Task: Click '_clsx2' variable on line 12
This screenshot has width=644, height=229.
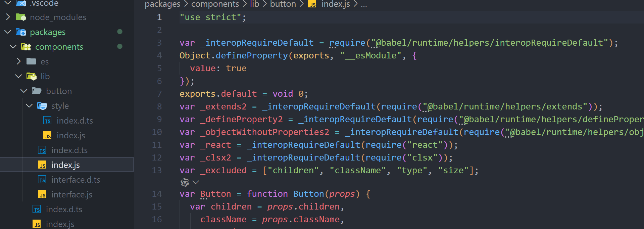Action: [215, 157]
